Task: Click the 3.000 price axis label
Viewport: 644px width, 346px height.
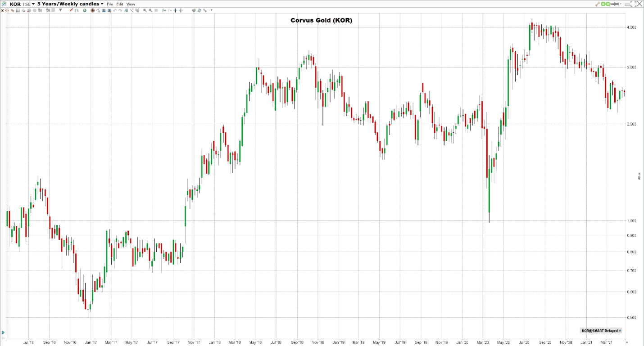Action: [631, 67]
